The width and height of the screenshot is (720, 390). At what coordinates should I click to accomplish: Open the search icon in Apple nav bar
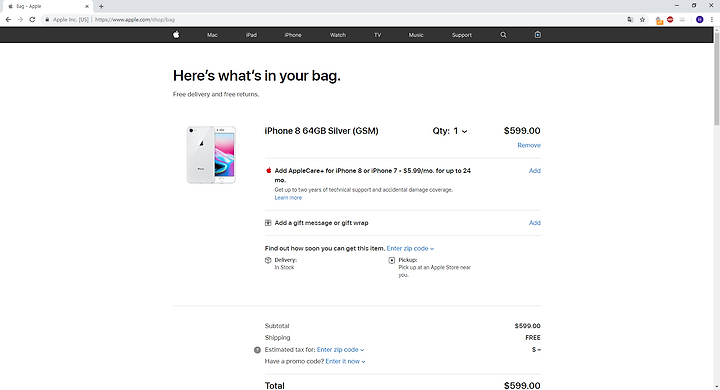click(x=503, y=35)
